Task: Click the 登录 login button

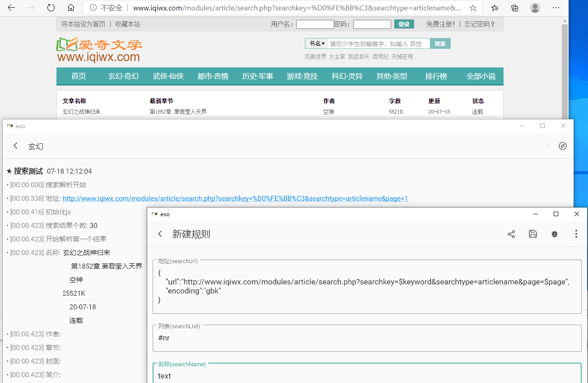Action: (x=404, y=24)
